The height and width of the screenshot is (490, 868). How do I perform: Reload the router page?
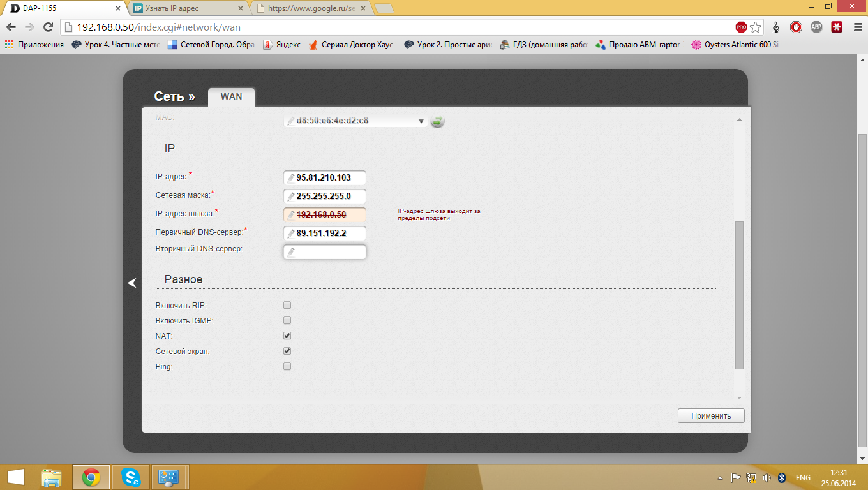pos(48,27)
